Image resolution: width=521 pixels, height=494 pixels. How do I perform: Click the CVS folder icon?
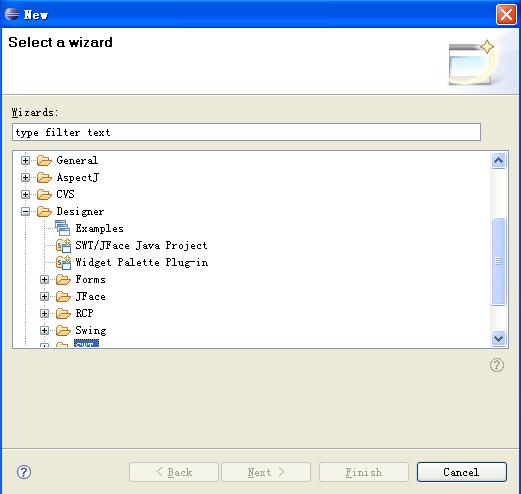[x=44, y=194]
